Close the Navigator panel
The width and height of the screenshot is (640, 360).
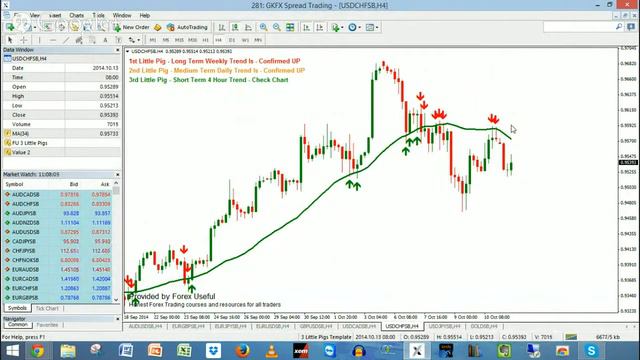(118, 319)
